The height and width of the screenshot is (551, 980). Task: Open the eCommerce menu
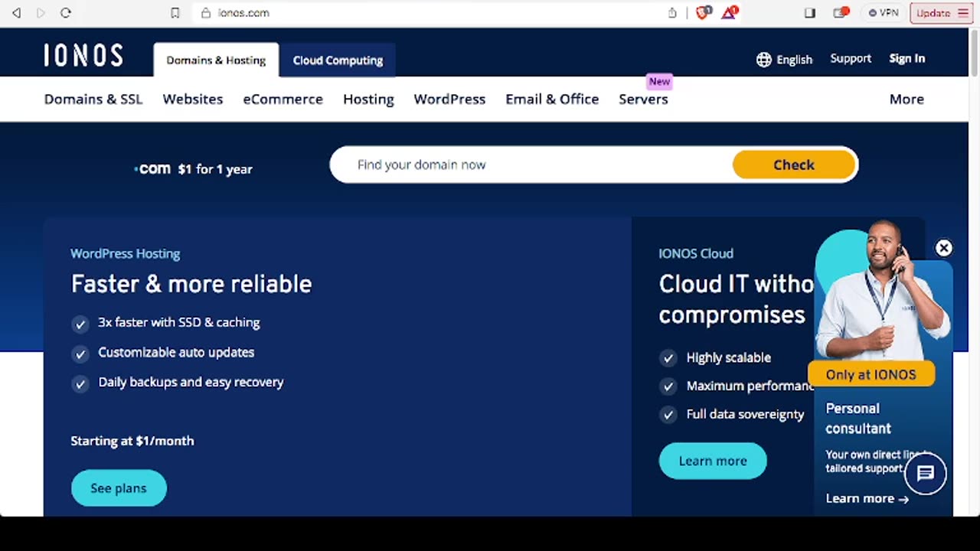[283, 99]
